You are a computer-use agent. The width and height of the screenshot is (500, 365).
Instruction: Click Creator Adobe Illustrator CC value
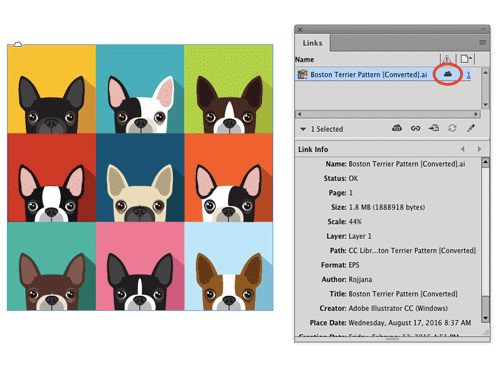tap(398, 308)
